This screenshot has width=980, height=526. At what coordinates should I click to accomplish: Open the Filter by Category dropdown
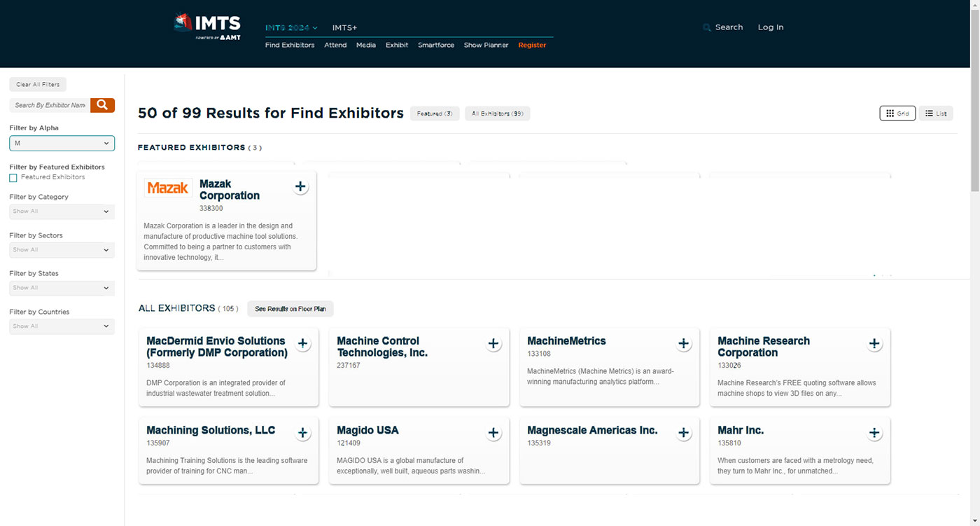[62, 212]
